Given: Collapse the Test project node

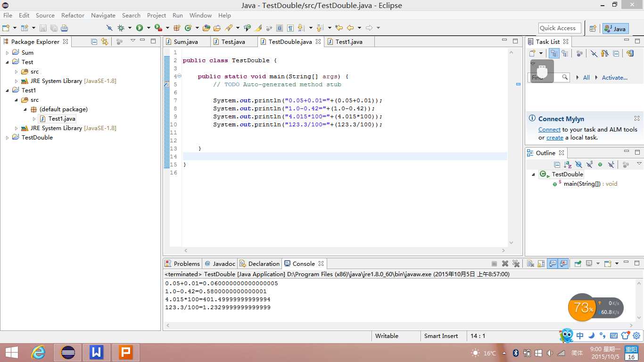Looking at the screenshot, I should 7,62.
